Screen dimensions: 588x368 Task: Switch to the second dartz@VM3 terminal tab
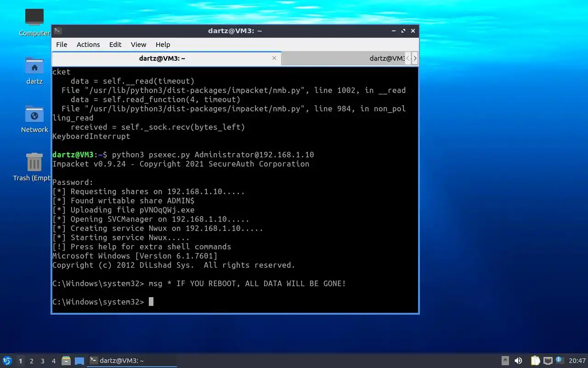tap(343, 58)
